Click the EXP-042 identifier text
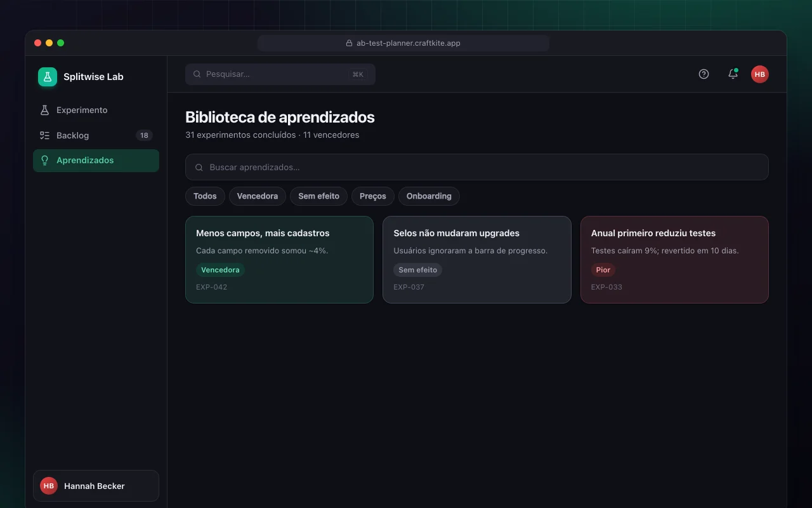Image resolution: width=812 pixels, height=508 pixels. click(211, 287)
